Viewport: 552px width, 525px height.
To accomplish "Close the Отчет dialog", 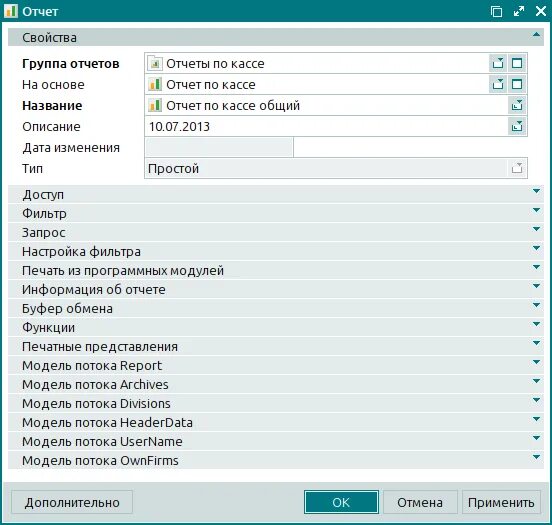I will coord(540,11).
